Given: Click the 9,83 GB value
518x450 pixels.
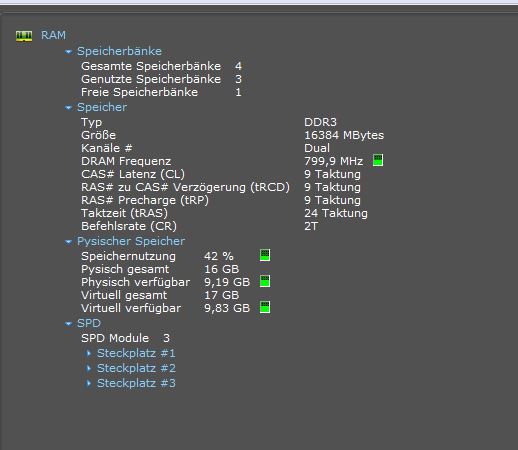Looking at the screenshot, I should [227, 308].
